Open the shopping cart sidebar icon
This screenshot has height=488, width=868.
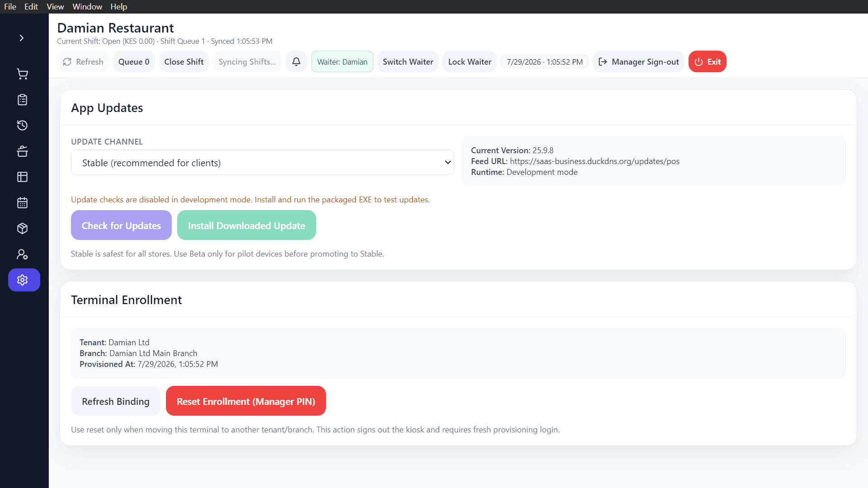[x=23, y=74]
